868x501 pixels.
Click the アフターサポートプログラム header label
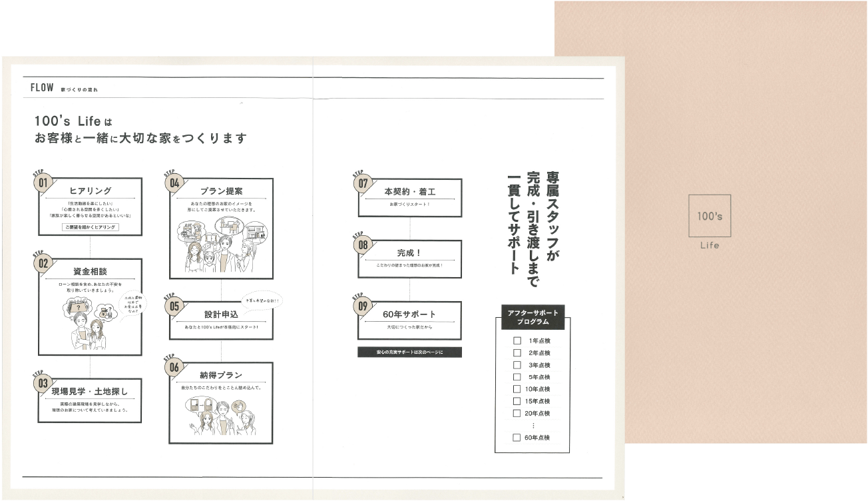533,317
